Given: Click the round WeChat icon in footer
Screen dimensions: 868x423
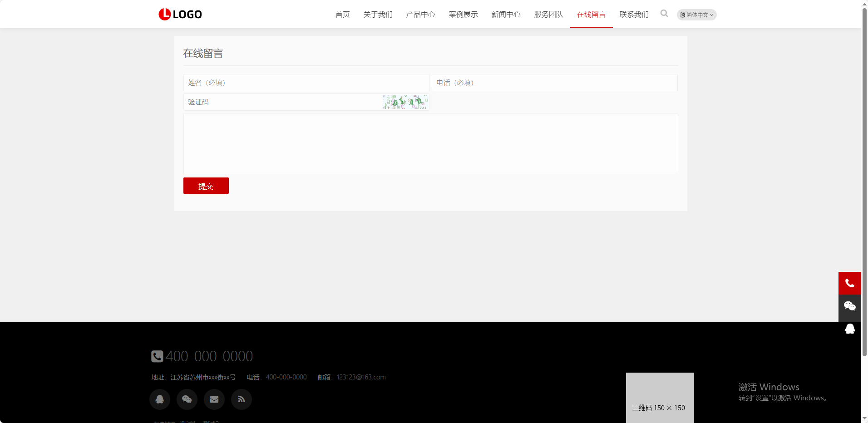Looking at the screenshot, I should click(x=187, y=399).
